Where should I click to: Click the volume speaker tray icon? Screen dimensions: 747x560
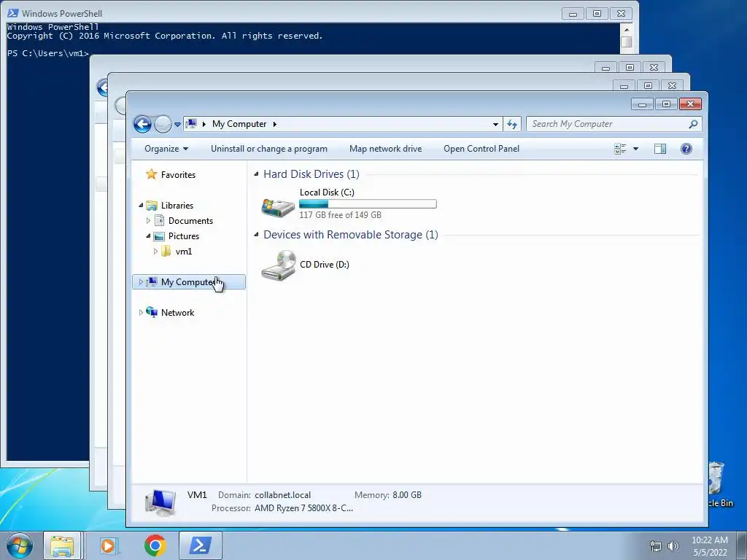pyautogui.click(x=673, y=546)
